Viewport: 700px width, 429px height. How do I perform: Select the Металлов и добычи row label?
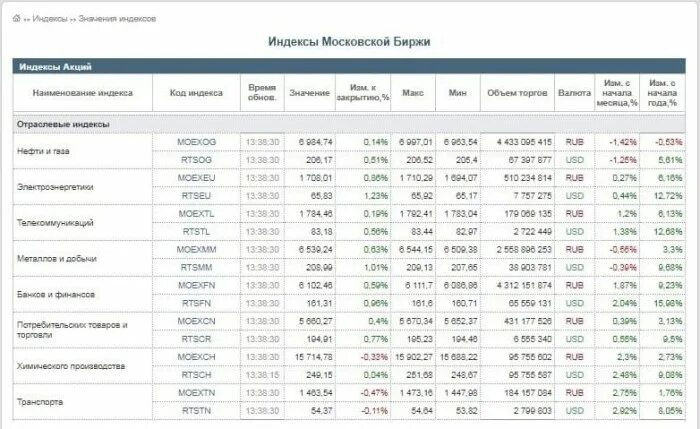[57, 258]
